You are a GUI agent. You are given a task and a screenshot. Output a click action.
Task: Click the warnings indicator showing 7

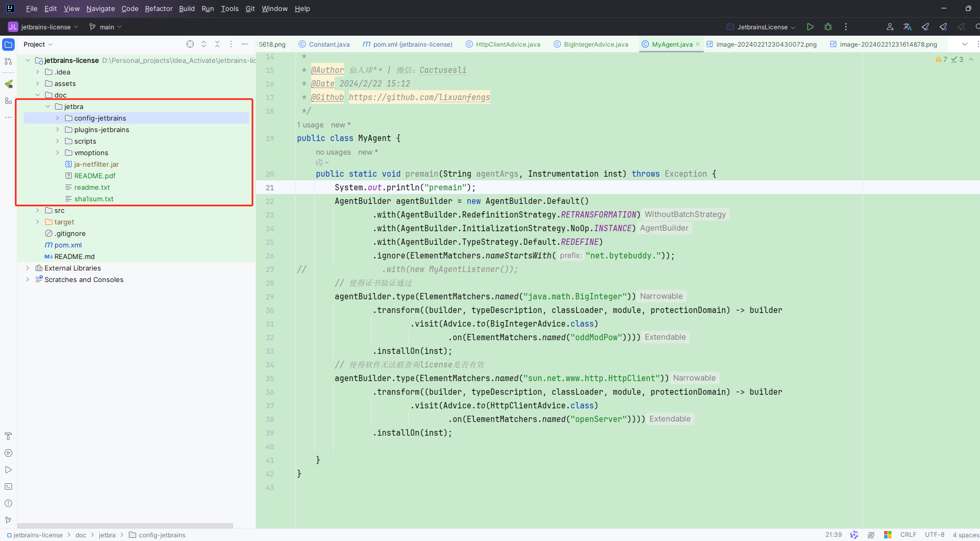click(x=941, y=59)
